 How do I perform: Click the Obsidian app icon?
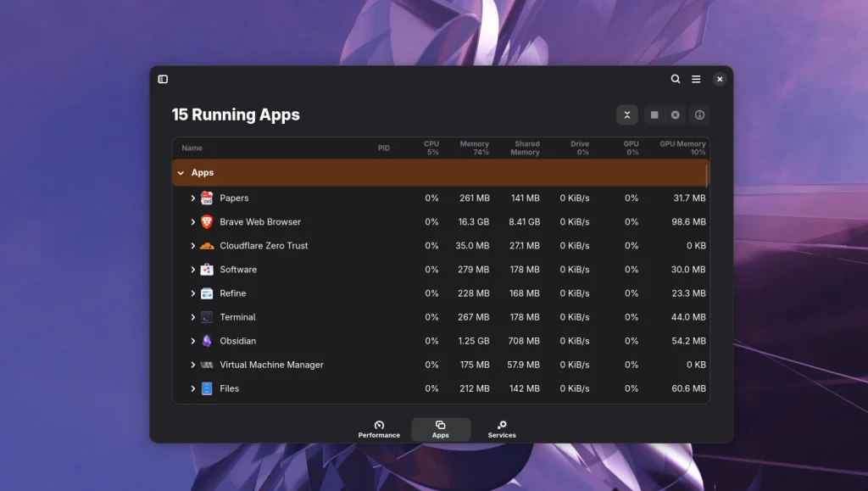click(206, 340)
